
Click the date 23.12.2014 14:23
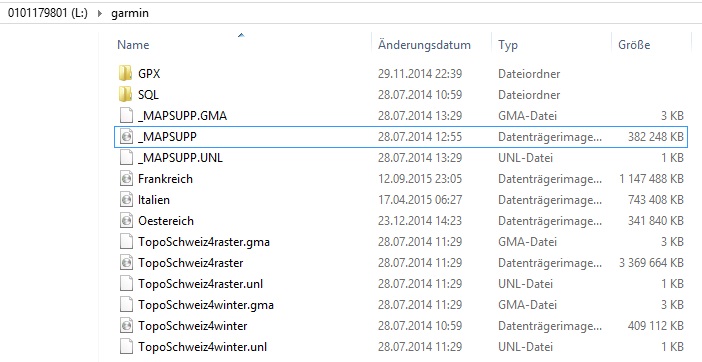point(420,221)
